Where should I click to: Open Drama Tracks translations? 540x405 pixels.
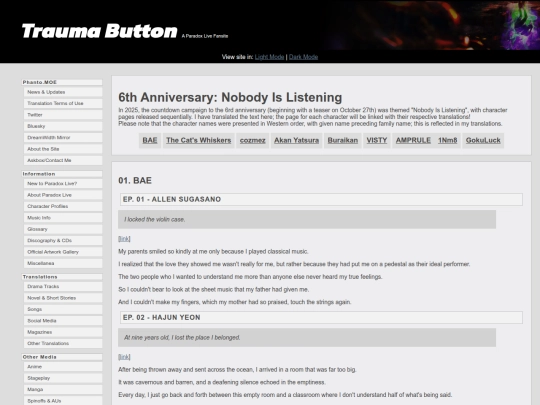[63, 287]
